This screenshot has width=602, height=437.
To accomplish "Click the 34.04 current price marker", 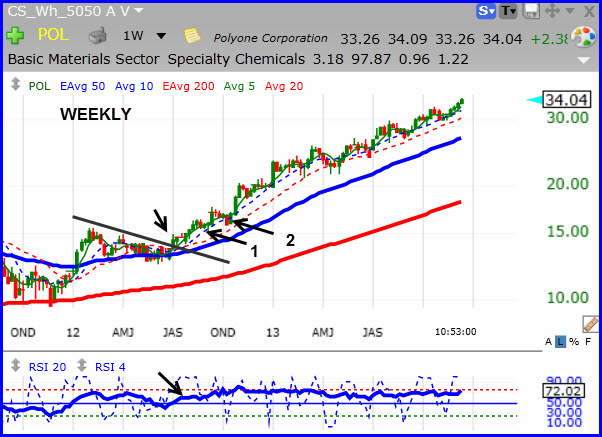I will [x=567, y=100].
